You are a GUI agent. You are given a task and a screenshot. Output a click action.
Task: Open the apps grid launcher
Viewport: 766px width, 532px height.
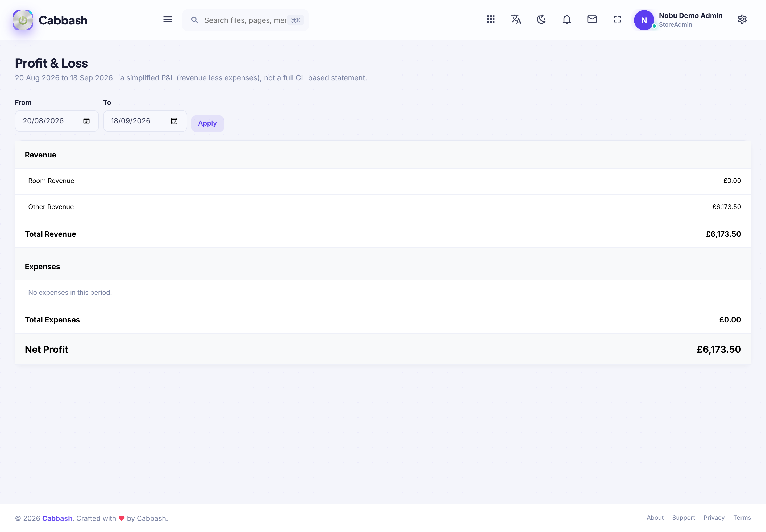tap(491, 19)
